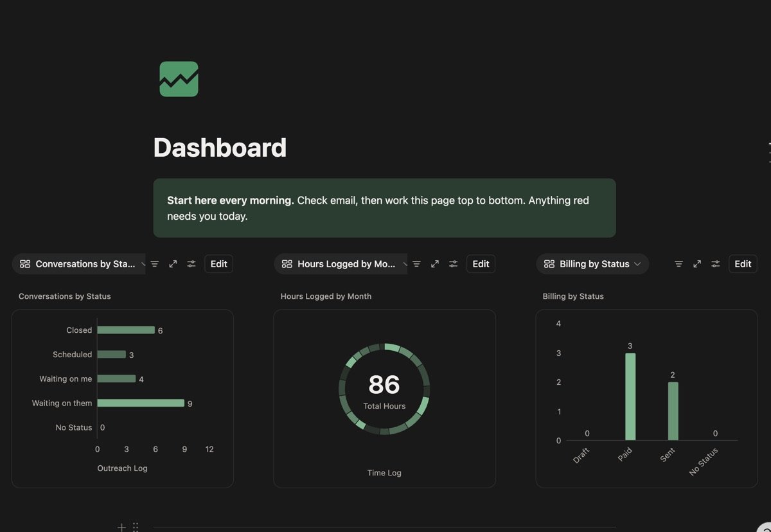Edit the Billing by Status chart
The width and height of the screenshot is (771, 532).
[x=743, y=264]
